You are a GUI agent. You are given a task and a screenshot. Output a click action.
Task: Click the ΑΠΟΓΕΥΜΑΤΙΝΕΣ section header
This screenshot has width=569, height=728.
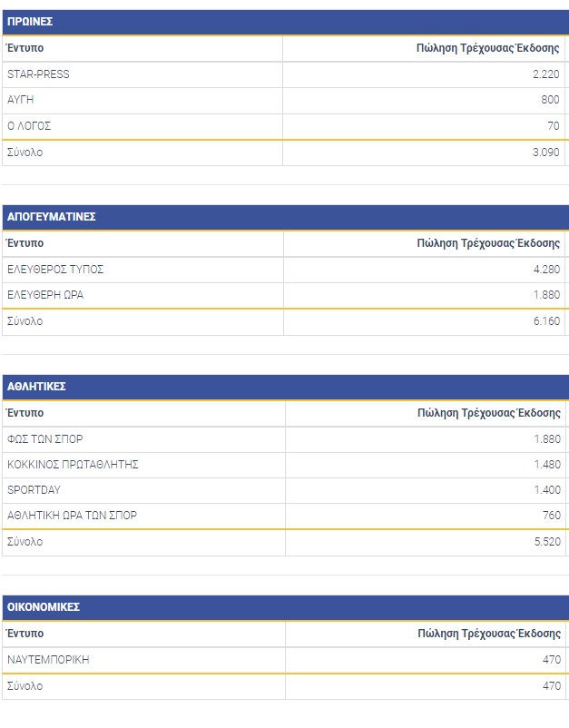(52, 217)
